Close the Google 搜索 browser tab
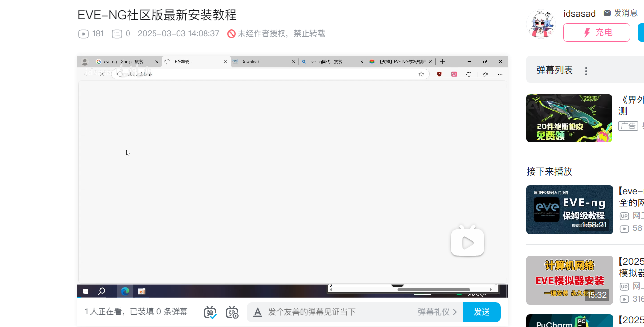 [157, 62]
